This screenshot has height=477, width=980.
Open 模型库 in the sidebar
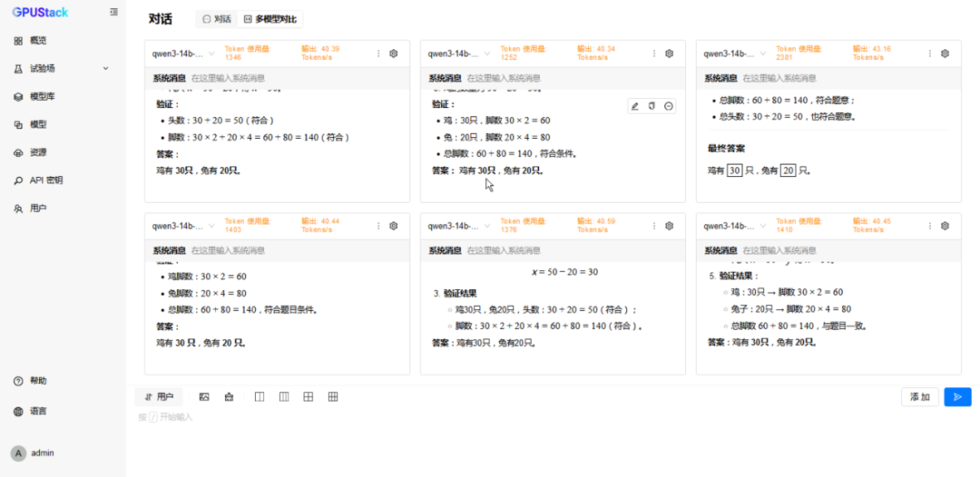point(63,97)
